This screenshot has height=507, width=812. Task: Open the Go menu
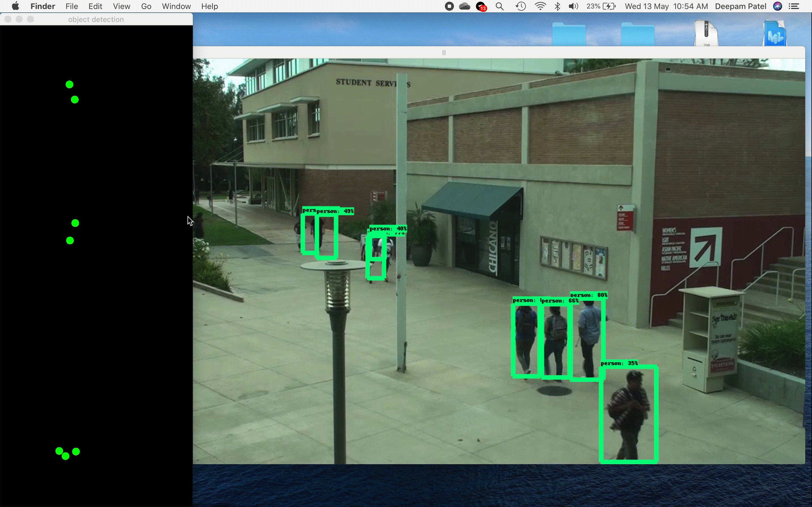pyautogui.click(x=146, y=6)
